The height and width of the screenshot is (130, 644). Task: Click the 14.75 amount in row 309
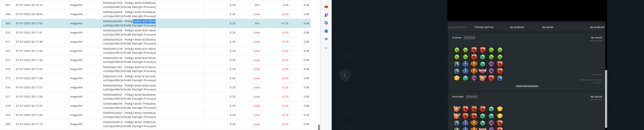click(285, 23)
